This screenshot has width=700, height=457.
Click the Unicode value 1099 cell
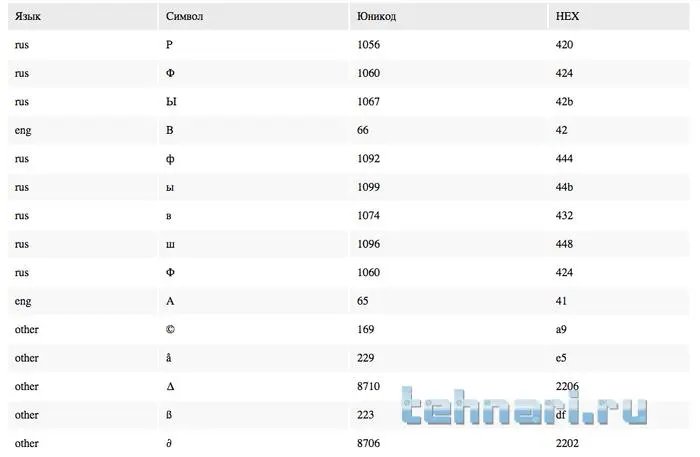(369, 187)
